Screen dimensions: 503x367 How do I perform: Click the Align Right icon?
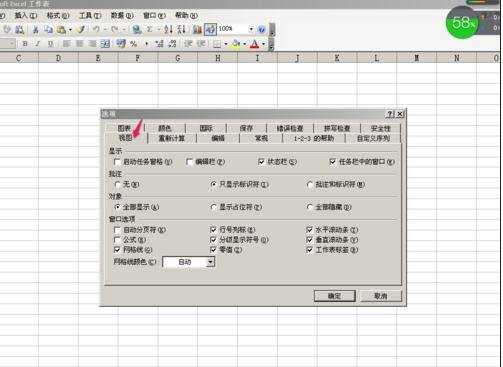[x=92, y=44]
